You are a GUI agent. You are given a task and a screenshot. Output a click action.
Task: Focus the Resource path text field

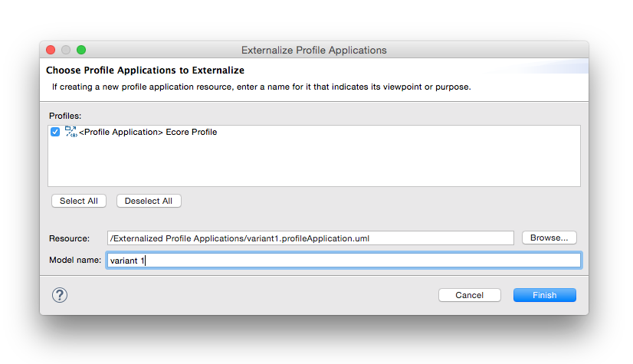click(310, 238)
